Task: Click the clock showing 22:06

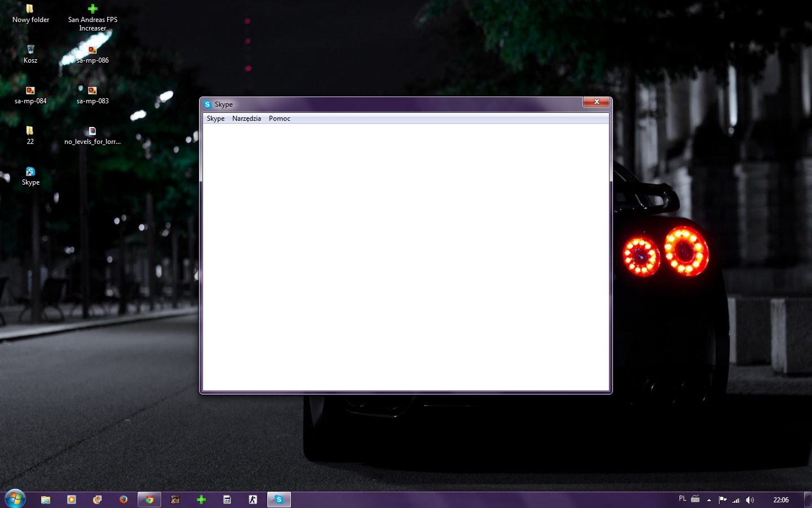Action: click(780, 500)
